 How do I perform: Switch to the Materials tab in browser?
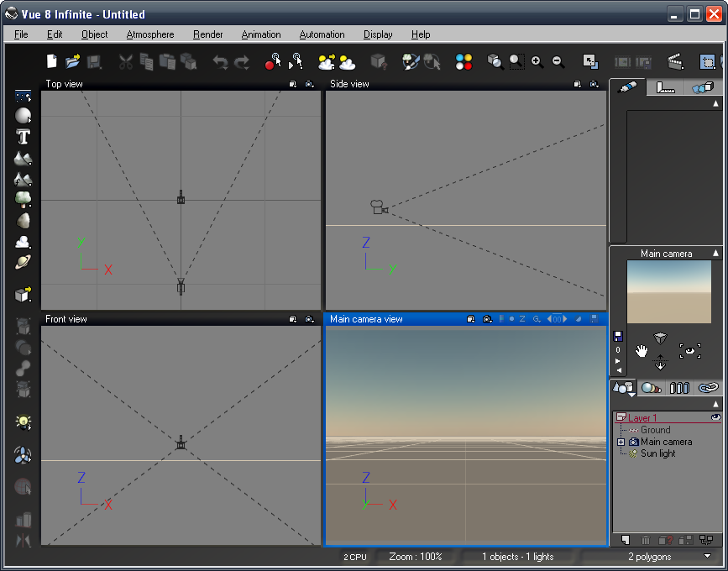coord(651,388)
